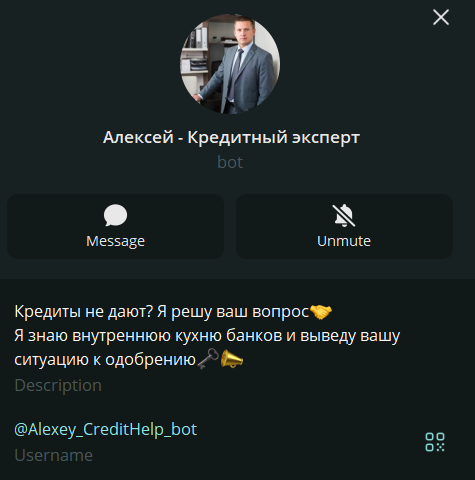Click the word "вопрос" in the description

[280, 313]
